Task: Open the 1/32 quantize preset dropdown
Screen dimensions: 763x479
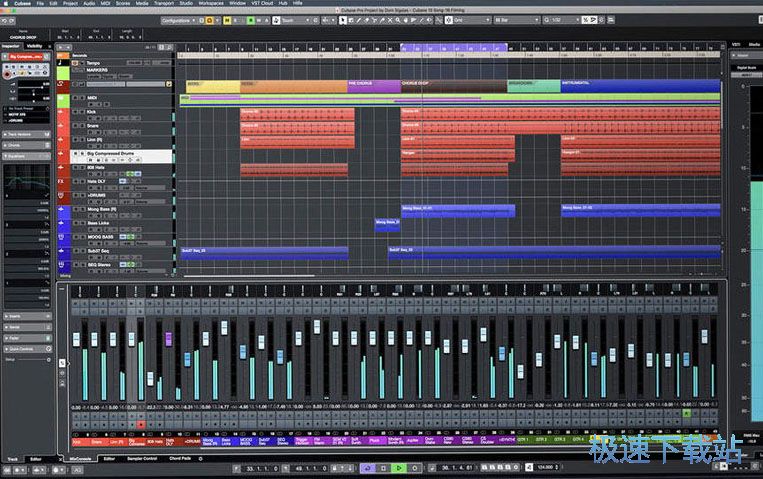Action: (x=563, y=20)
